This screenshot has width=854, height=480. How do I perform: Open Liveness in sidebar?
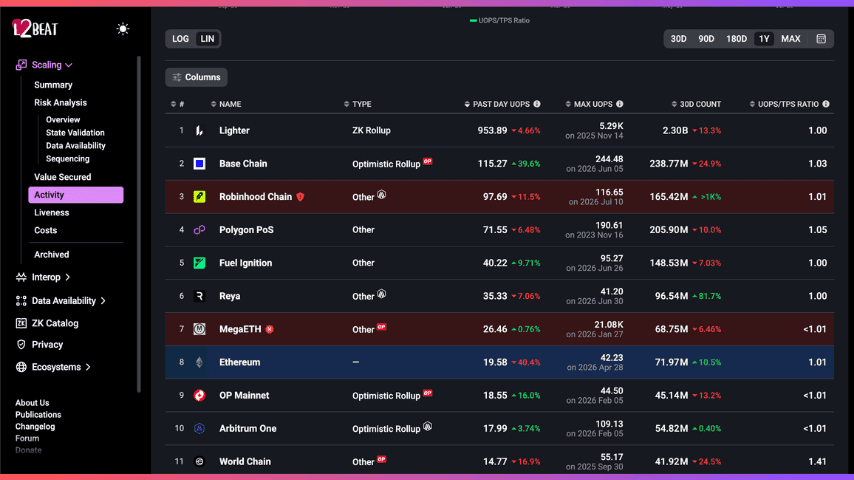(x=52, y=212)
